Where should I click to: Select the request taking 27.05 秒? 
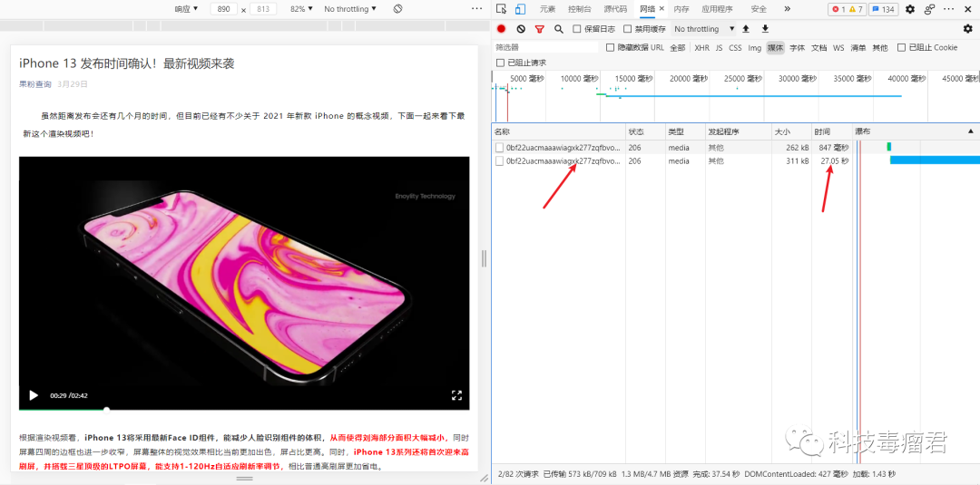click(736, 161)
